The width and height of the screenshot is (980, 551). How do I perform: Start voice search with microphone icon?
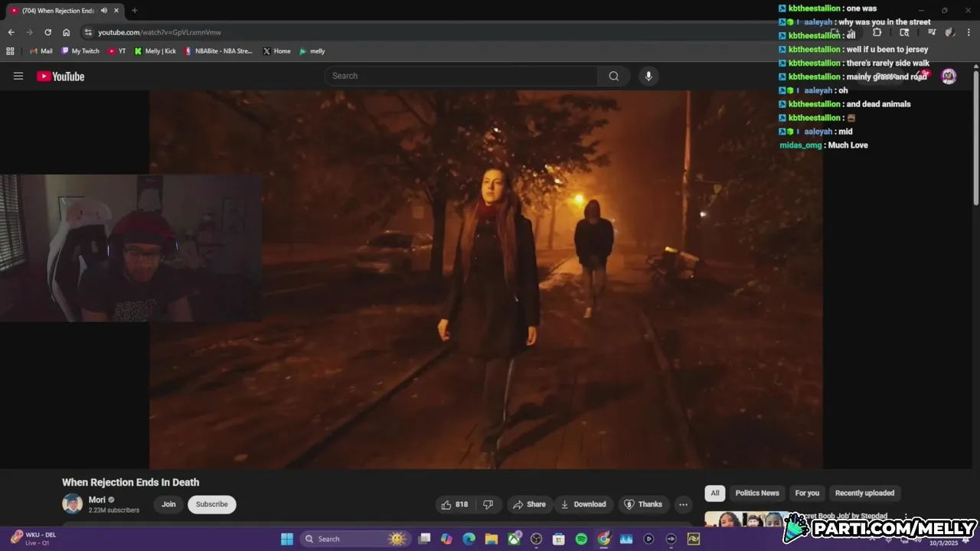pos(648,76)
